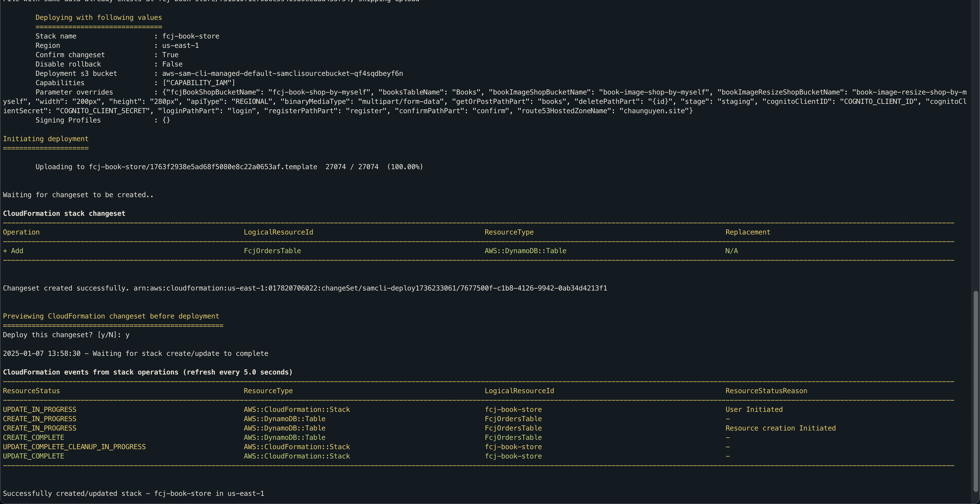980x504 pixels.
Task: Click the 'Replacement' column header
Action: (x=748, y=232)
